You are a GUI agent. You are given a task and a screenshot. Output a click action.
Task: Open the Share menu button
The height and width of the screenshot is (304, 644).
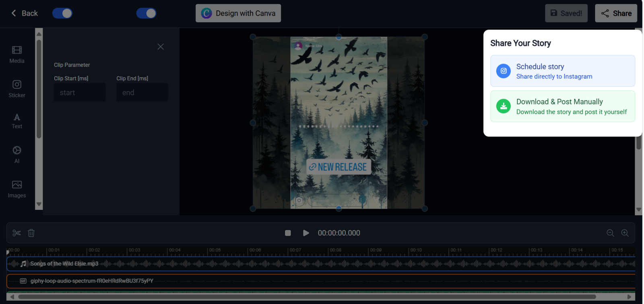(616, 13)
